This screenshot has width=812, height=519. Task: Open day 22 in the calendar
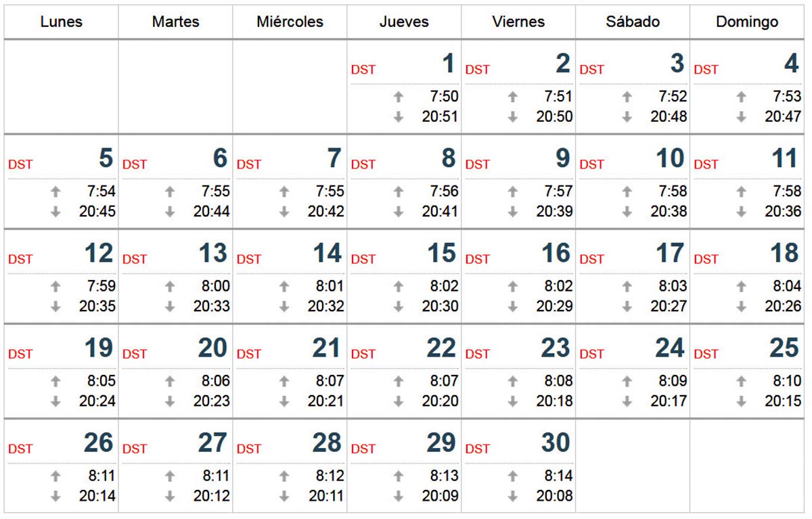(404, 371)
